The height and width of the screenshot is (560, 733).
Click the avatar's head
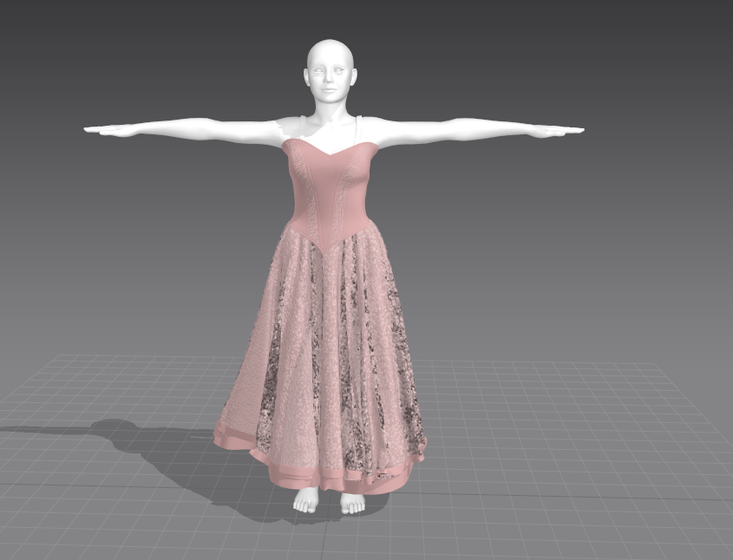[x=330, y=71]
